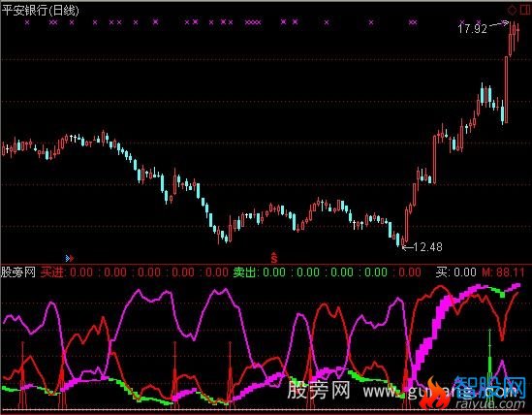Viewport: 532px width, 415px height.
Task: Select the 平安银行(日线) chart title
Action: [x=41, y=11]
